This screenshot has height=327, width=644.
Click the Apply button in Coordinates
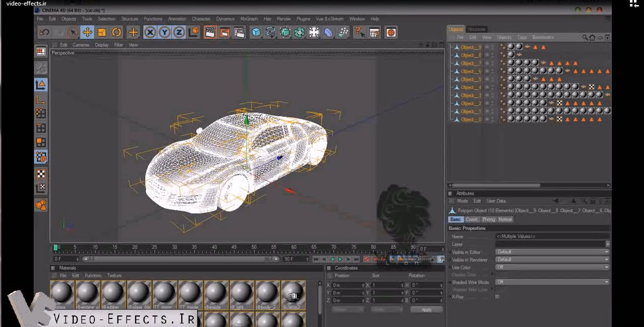[x=427, y=310]
